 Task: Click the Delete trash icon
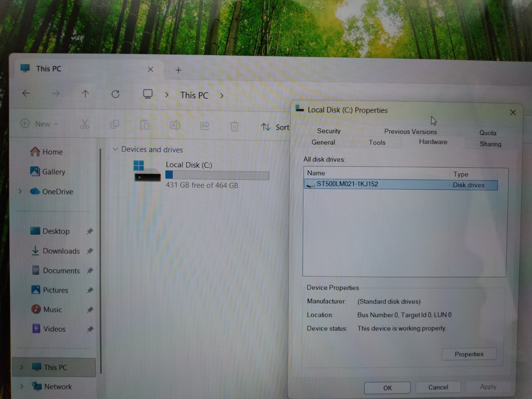[x=234, y=126]
